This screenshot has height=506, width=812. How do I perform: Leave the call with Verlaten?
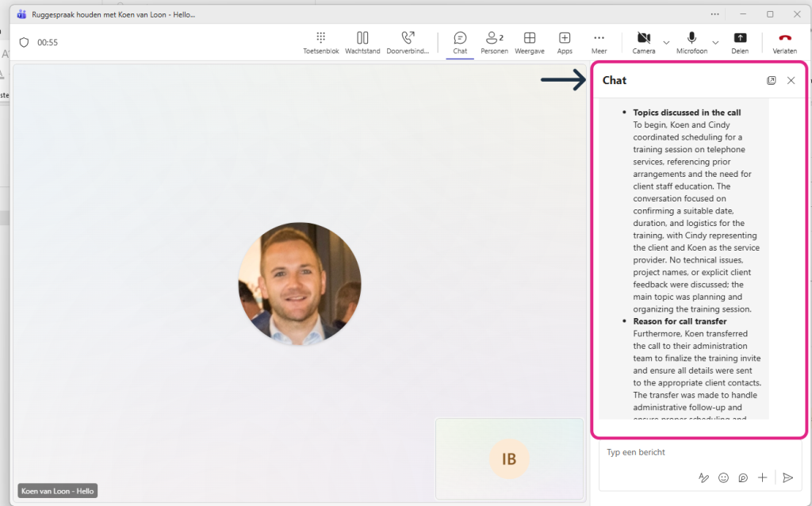[784, 43]
